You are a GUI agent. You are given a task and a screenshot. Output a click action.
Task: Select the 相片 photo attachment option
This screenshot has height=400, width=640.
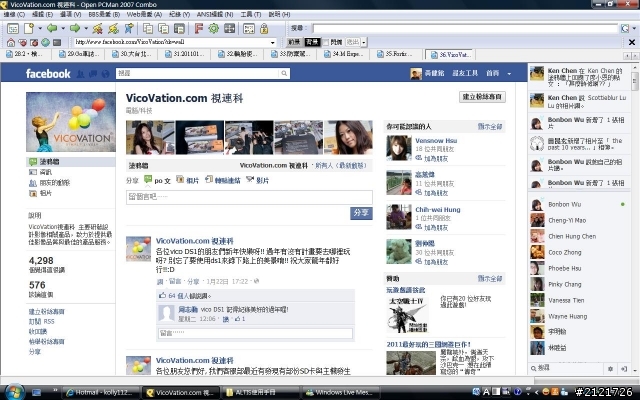point(188,180)
